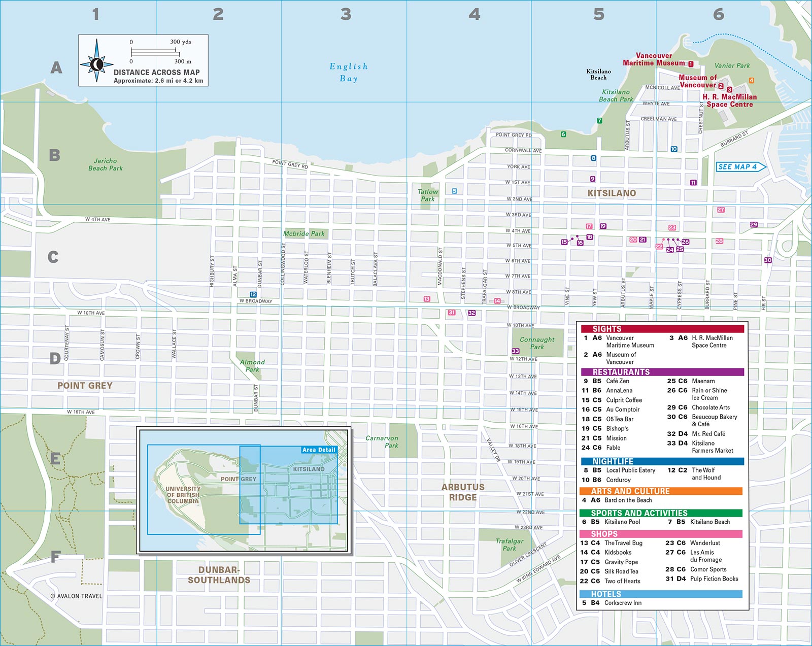The height and width of the screenshot is (646, 812).
Task: Select green marker 7 at Kitsilano Beach Park
Action: click(x=599, y=121)
